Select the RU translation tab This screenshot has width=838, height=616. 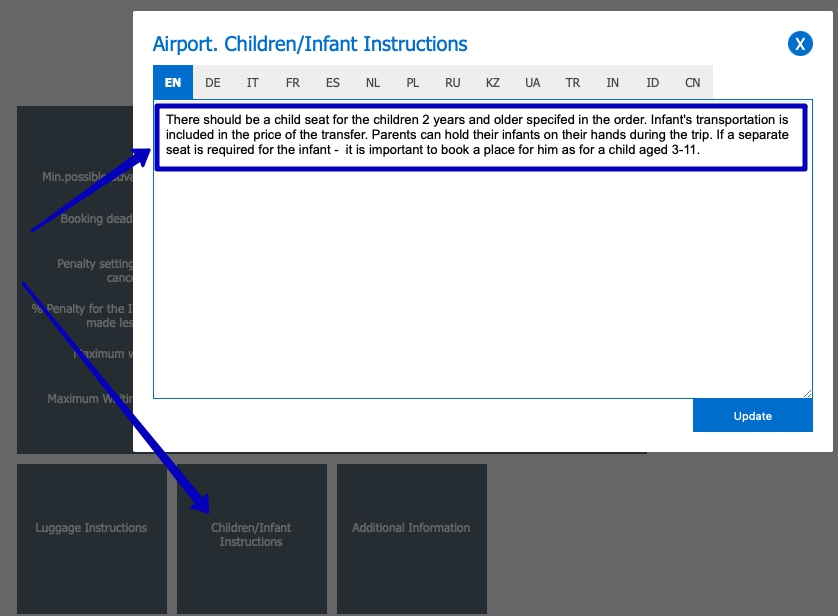click(452, 82)
